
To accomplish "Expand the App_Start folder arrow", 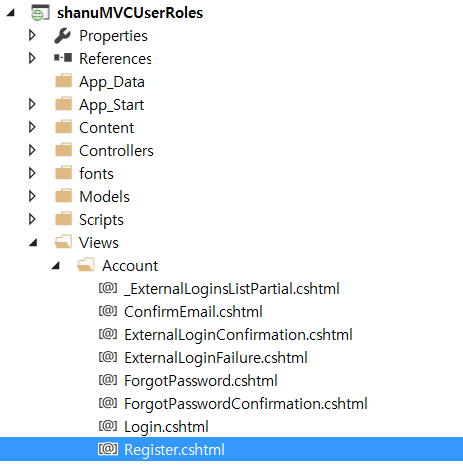I will pos(32,104).
